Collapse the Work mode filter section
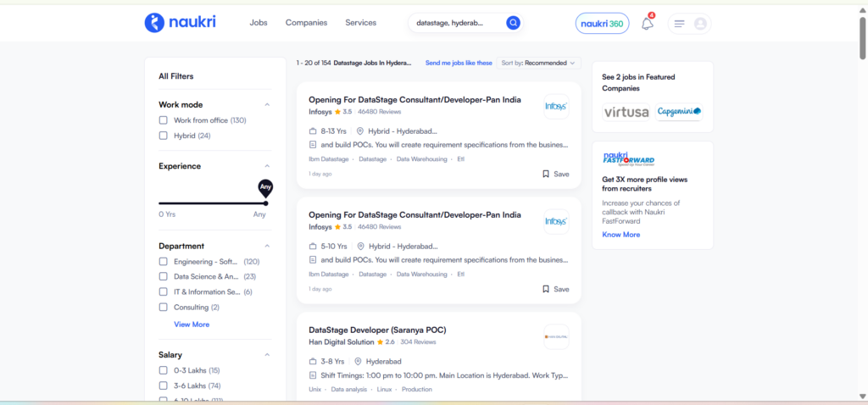 click(267, 104)
